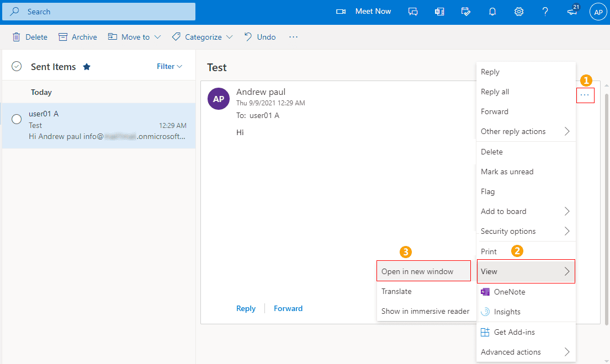Click in the Search box
Viewport: 610px width, 364px height.
click(x=105, y=12)
